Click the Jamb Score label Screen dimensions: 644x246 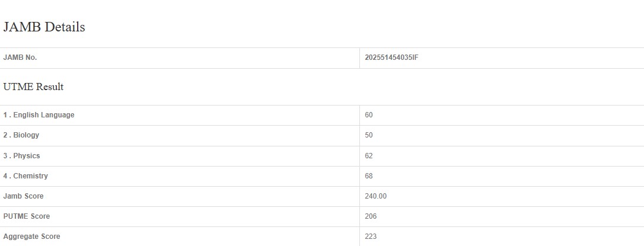pos(24,196)
